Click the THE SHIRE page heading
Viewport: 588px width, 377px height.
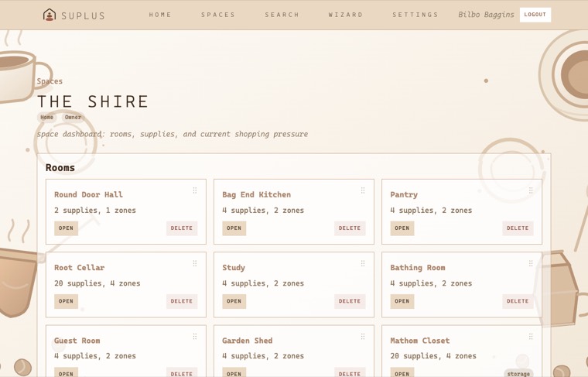[93, 101]
